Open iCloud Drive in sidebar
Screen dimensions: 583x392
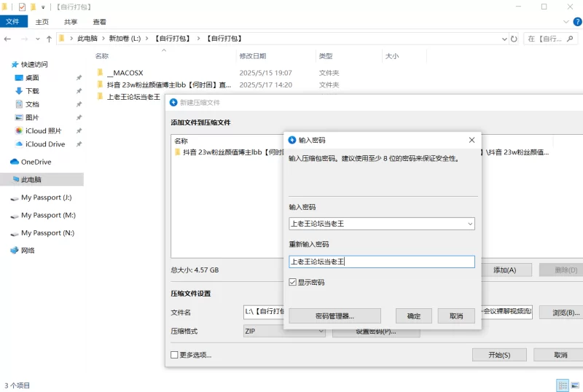pos(44,144)
